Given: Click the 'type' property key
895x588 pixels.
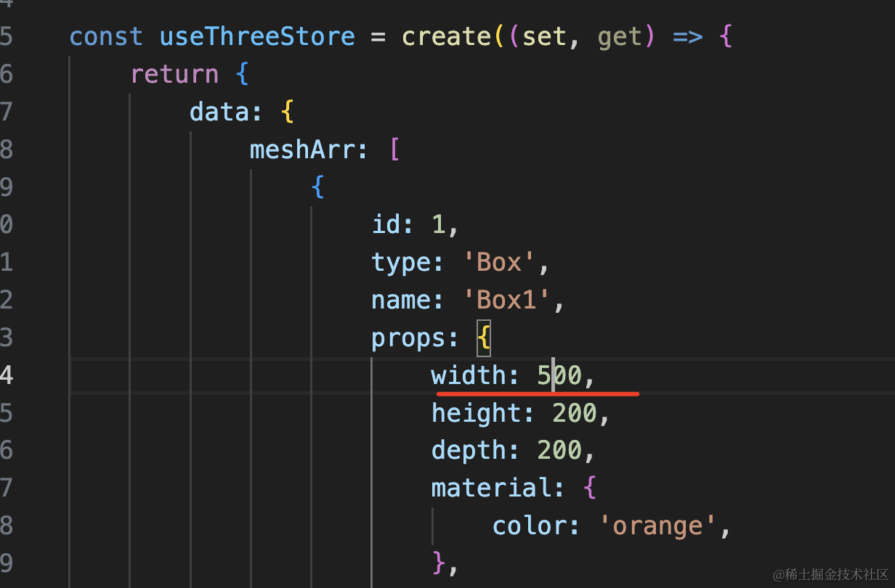Looking at the screenshot, I should coord(401,262).
